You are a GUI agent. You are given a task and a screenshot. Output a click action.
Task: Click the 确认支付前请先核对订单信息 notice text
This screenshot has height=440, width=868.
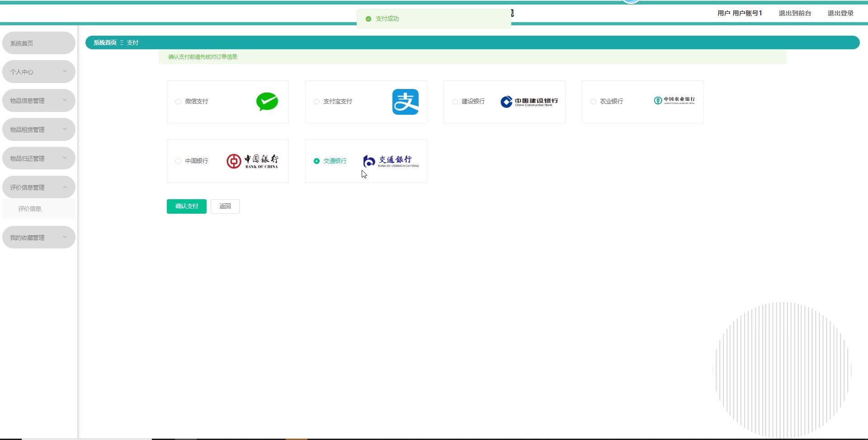(x=203, y=57)
